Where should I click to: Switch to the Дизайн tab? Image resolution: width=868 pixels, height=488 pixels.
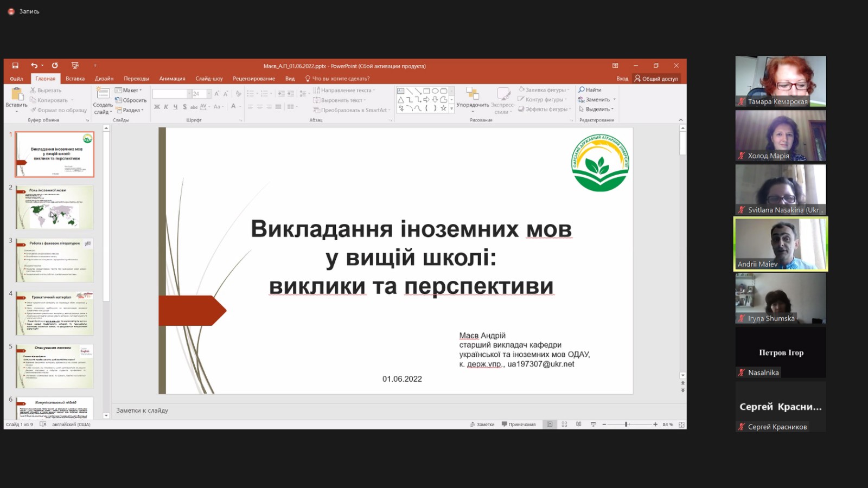pyautogui.click(x=104, y=79)
